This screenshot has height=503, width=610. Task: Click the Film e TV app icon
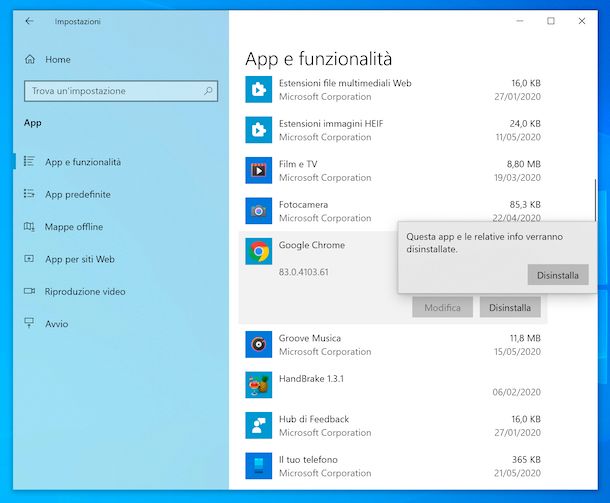pos(259,170)
